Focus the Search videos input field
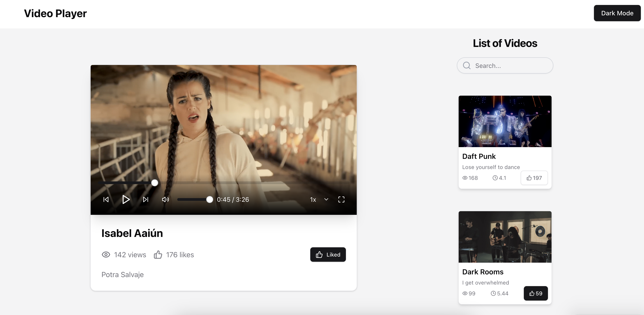This screenshot has width=644, height=315. pos(505,66)
